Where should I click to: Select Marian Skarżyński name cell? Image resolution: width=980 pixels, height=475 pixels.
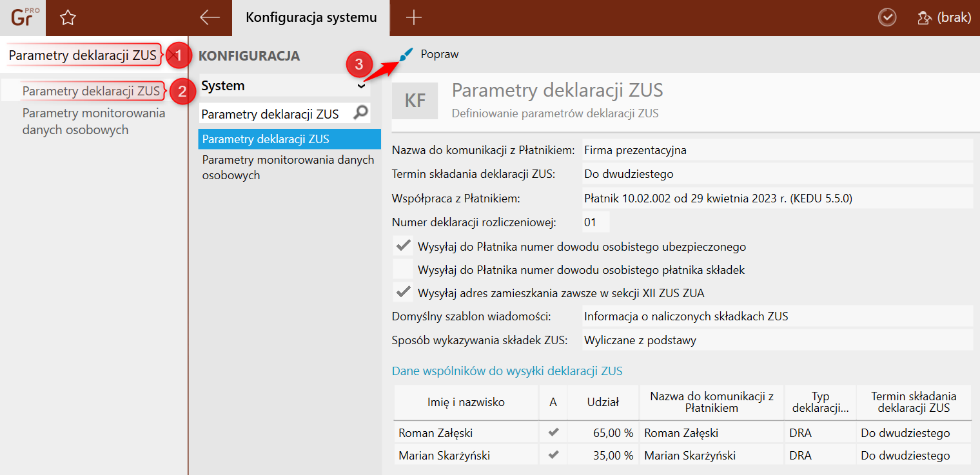pos(466,456)
